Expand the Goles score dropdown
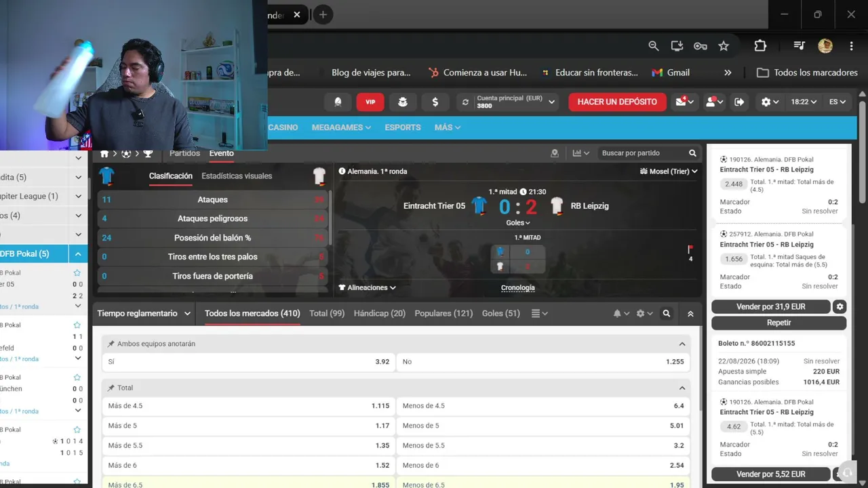Image resolution: width=868 pixels, height=488 pixels. (x=518, y=222)
